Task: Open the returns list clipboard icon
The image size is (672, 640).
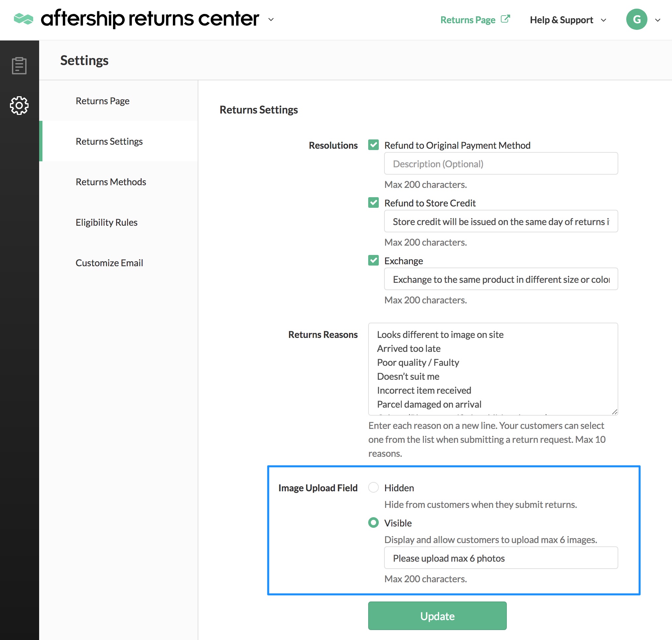Action: click(x=19, y=65)
